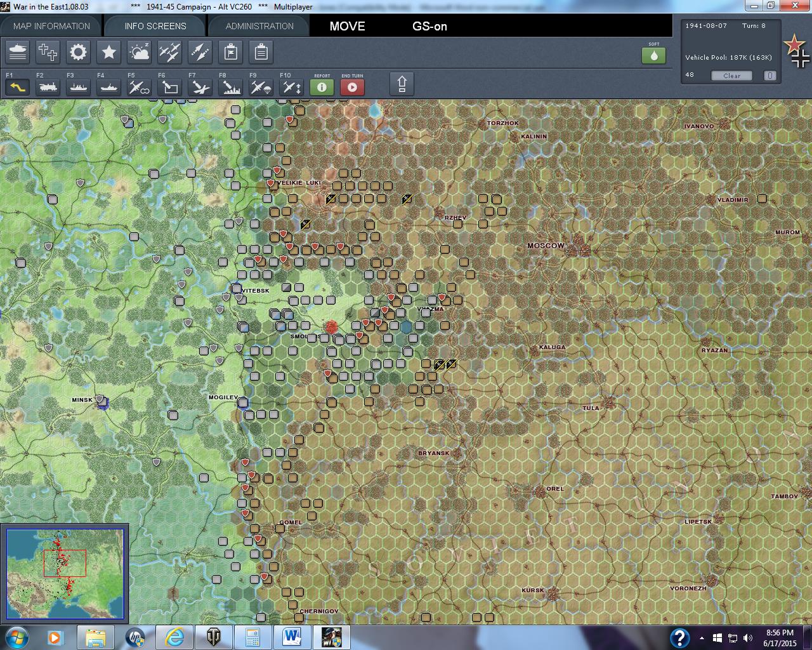Viewport: 812px width, 650px height.
Task: Open the reinforcements arrows screen
Action: 200,52
